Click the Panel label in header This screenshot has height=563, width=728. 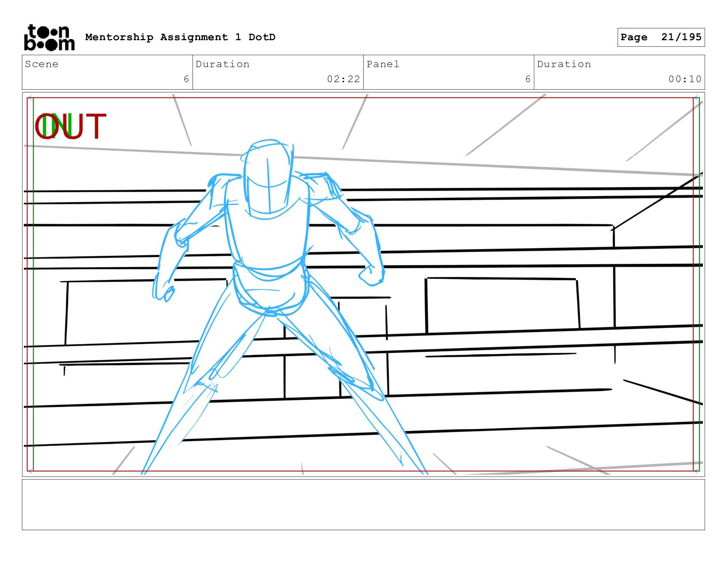pos(383,64)
